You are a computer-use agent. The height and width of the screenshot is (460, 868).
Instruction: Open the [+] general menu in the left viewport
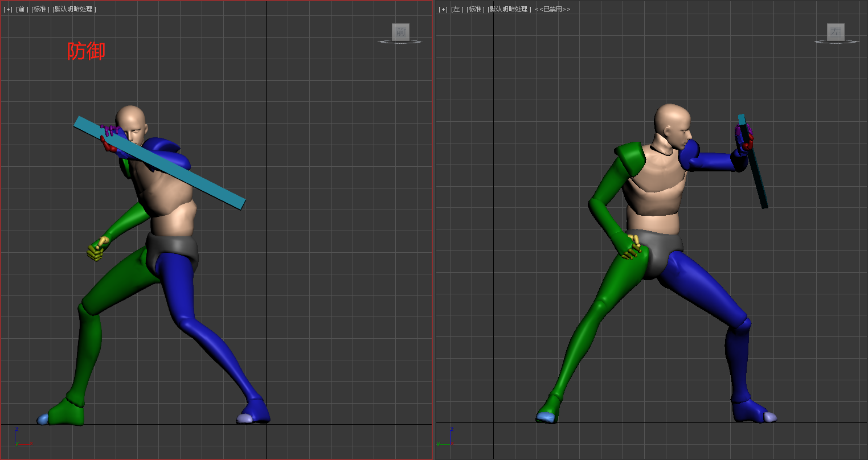[x=443, y=9]
